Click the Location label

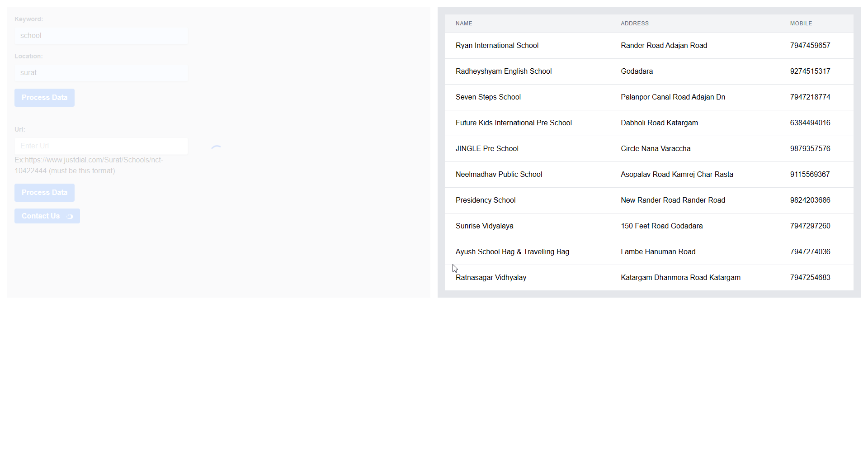(x=28, y=56)
